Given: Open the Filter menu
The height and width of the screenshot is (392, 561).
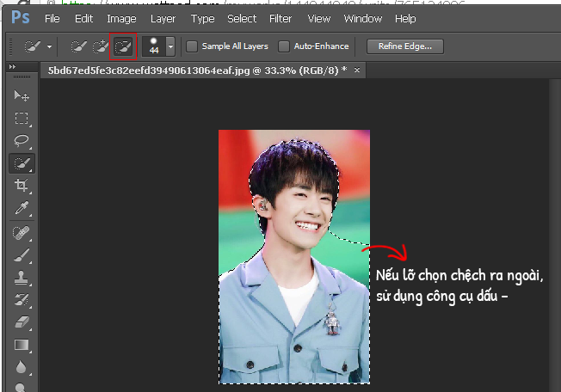Looking at the screenshot, I should pos(280,18).
